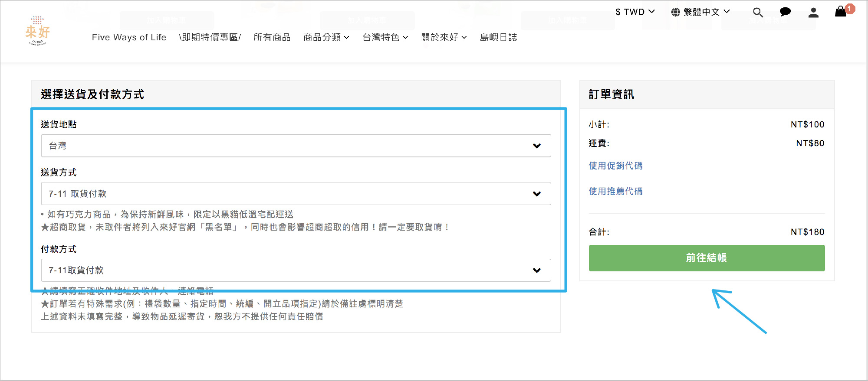Open the chat message bubble icon

pyautogui.click(x=785, y=12)
